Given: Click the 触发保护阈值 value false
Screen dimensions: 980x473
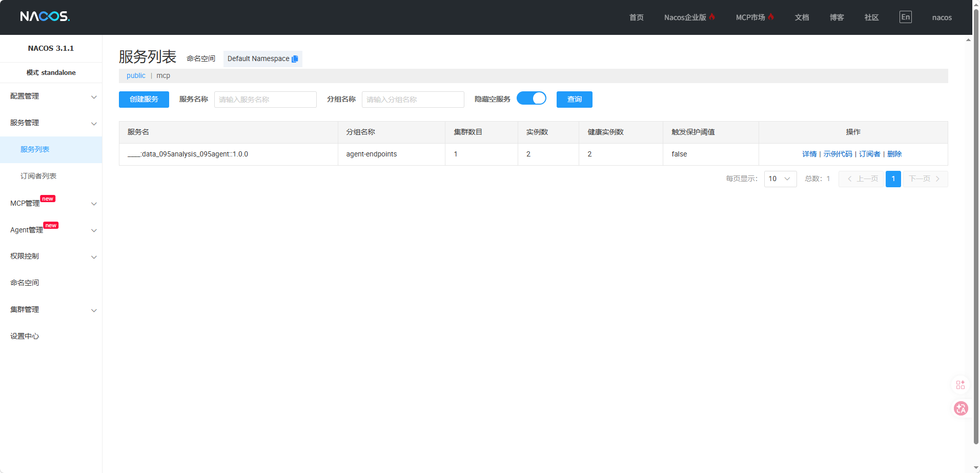Looking at the screenshot, I should [679, 154].
